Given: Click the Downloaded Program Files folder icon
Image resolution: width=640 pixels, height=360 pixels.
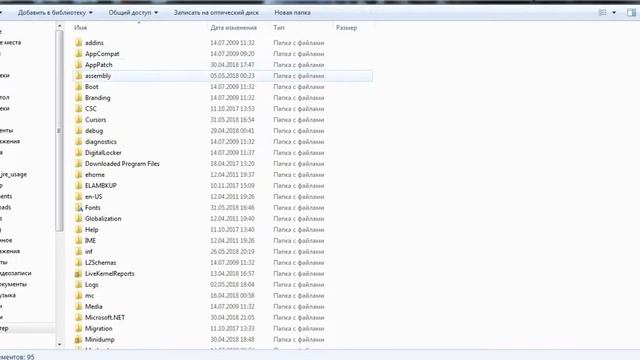Looking at the screenshot, I should click(78, 164).
